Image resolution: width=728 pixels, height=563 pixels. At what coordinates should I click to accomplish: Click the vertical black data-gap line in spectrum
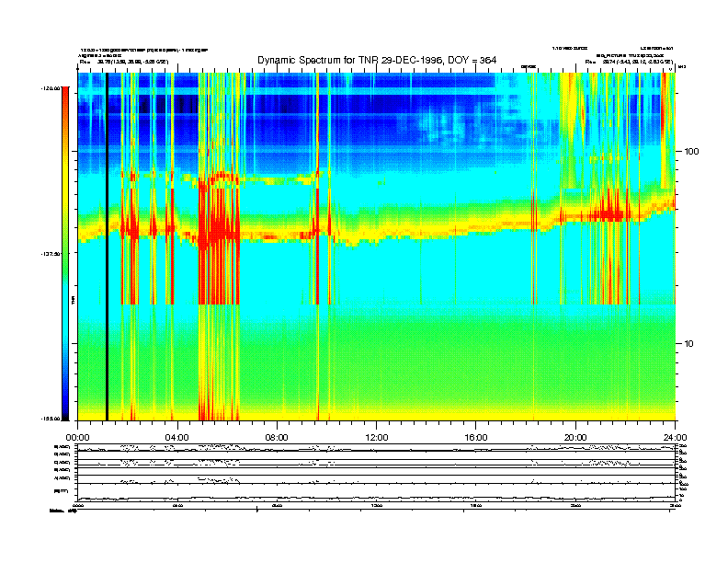[x=107, y=247]
